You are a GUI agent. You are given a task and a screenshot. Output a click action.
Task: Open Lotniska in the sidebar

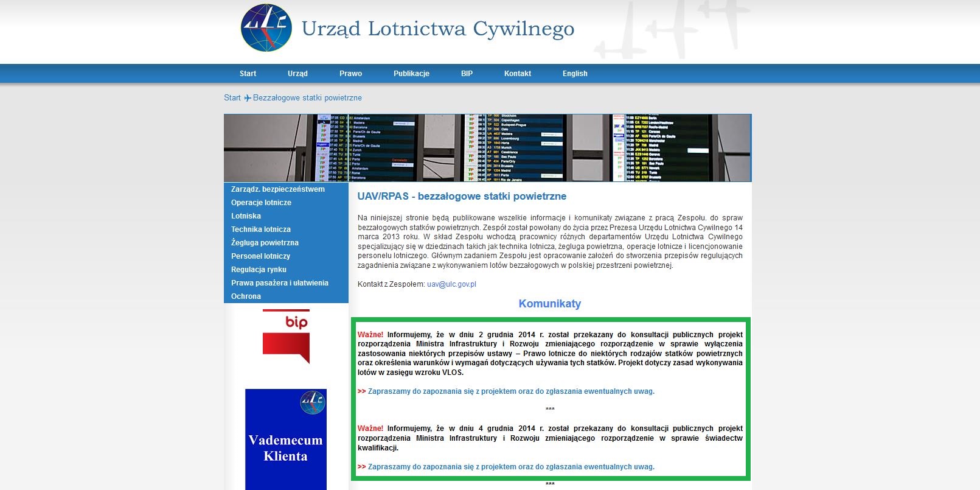point(246,216)
